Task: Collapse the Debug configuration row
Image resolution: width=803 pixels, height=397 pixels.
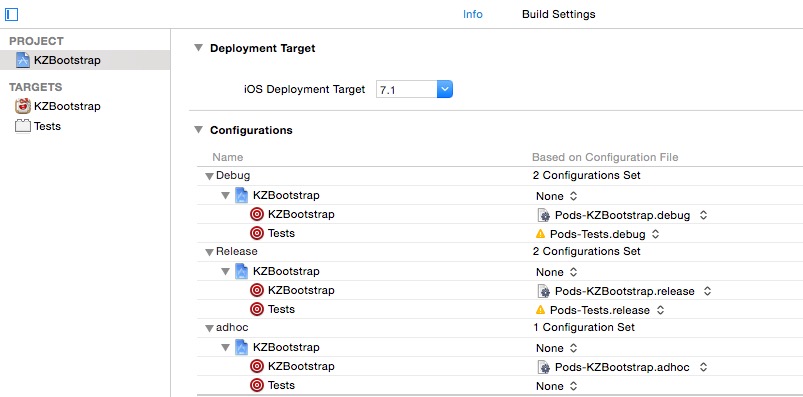Action: tap(209, 176)
